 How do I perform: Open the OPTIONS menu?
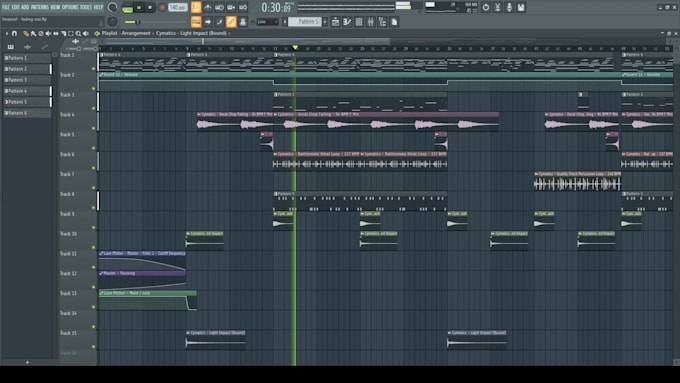70,7
